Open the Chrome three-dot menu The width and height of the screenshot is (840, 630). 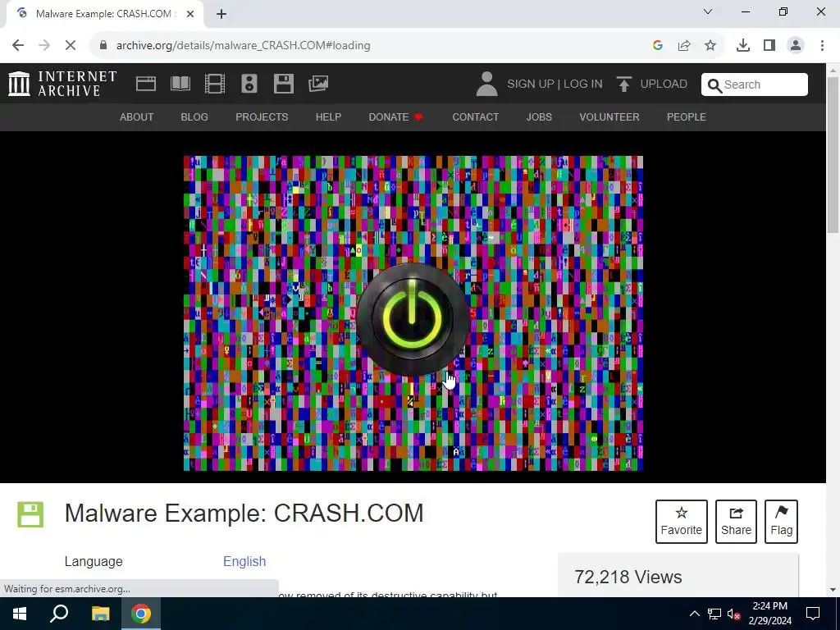(822, 46)
